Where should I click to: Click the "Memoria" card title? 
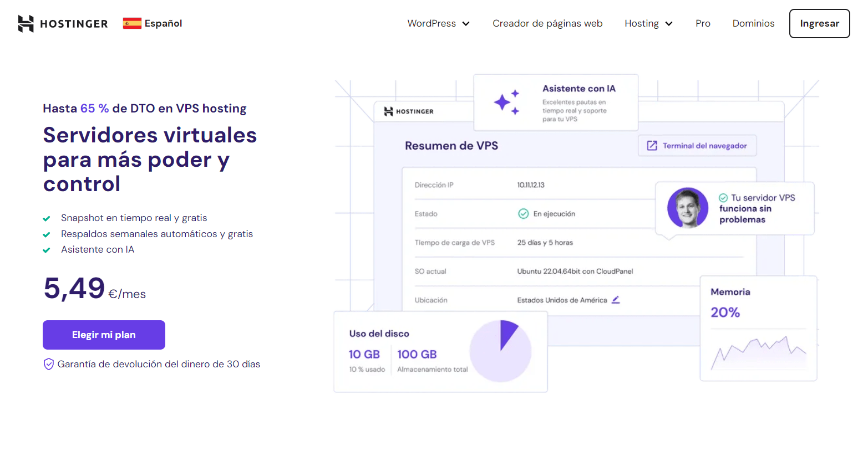(x=730, y=292)
